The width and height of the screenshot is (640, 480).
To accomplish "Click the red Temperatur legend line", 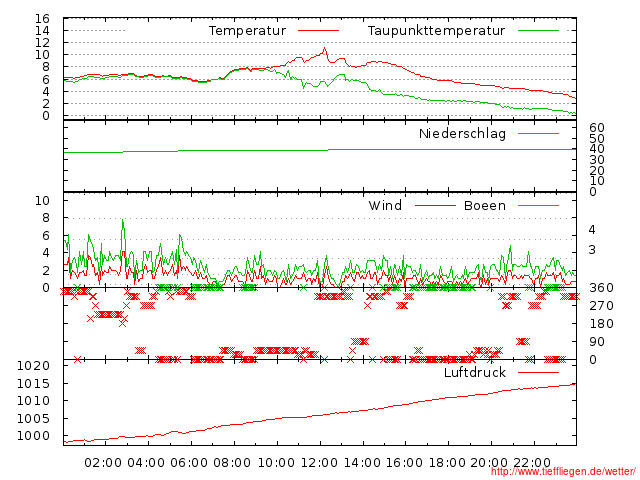I will pyautogui.click(x=318, y=31).
